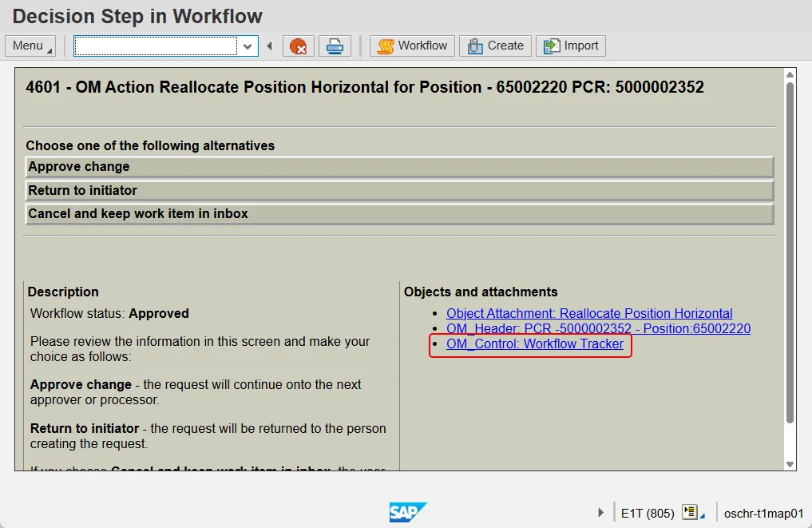Viewport: 812px width, 528px height.
Task: Collapse the command field with the left triangle
Action: pyautogui.click(x=269, y=46)
